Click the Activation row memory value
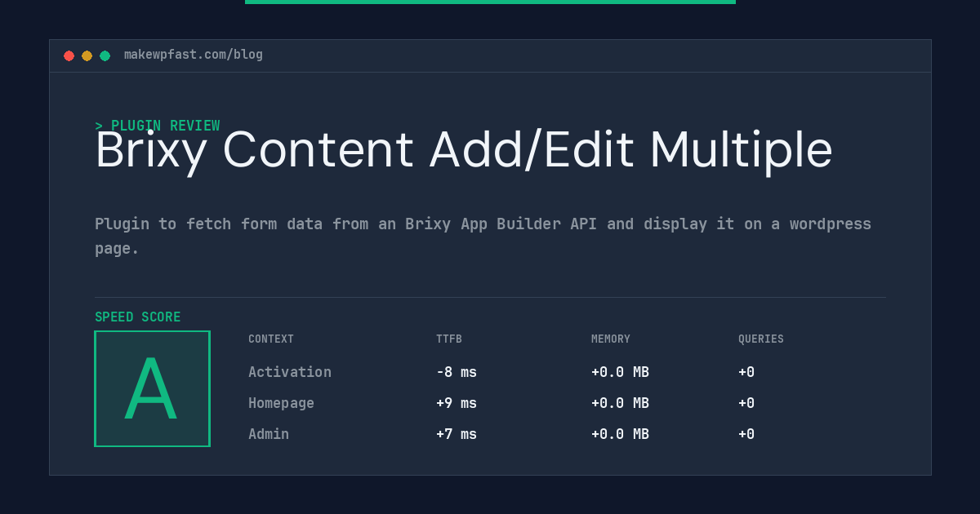Screen dimensions: 980x514 (x=620, y=372)
